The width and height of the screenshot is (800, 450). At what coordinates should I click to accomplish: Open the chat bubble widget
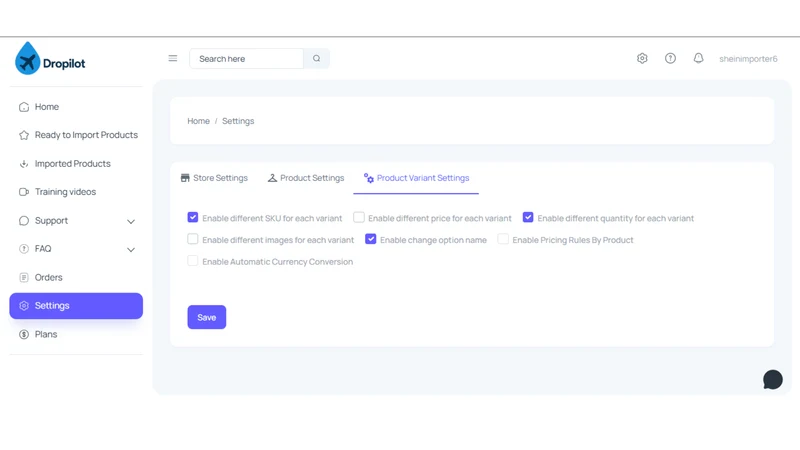(x=773, y=380)
